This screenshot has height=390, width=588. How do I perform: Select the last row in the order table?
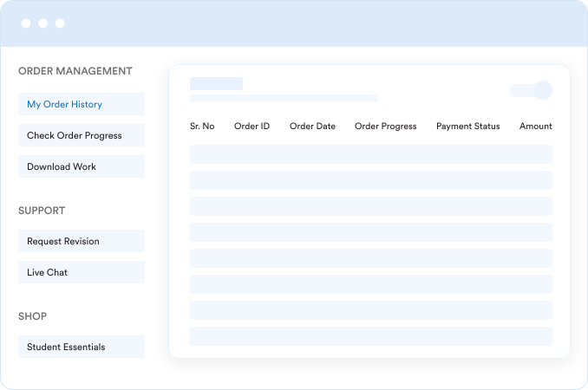370,336
